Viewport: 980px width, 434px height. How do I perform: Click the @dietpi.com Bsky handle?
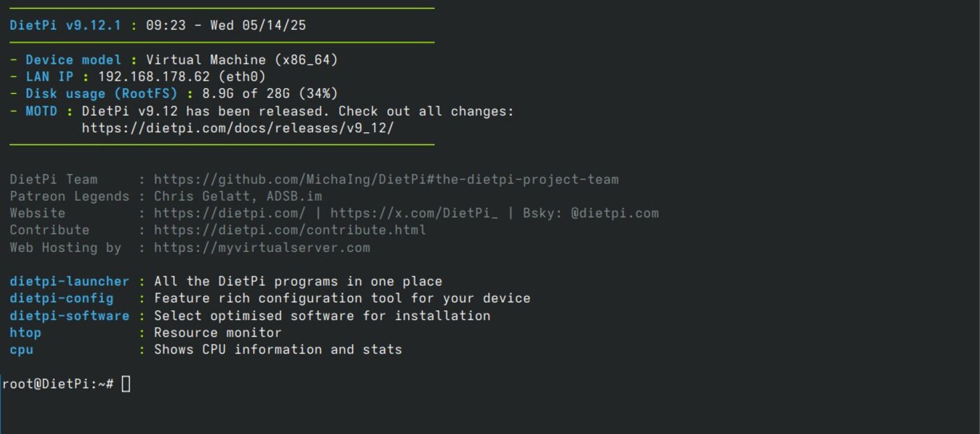click(x=615, y=213)
